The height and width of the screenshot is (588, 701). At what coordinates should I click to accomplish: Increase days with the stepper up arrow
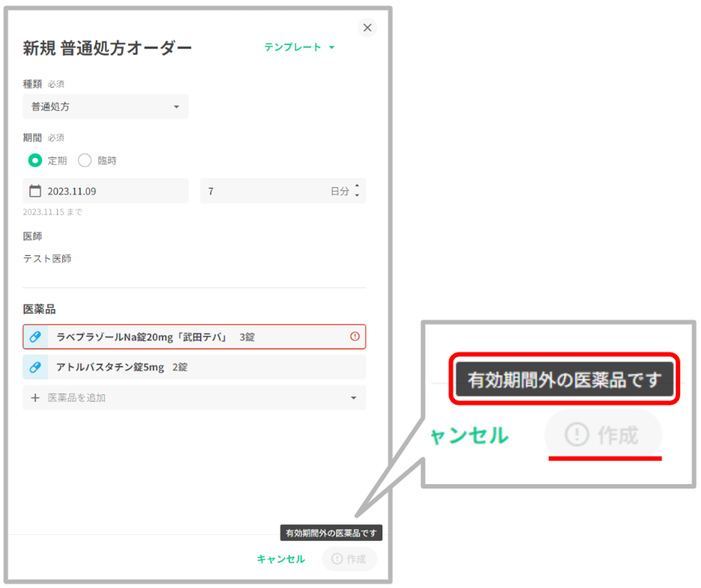click(357, 186)
